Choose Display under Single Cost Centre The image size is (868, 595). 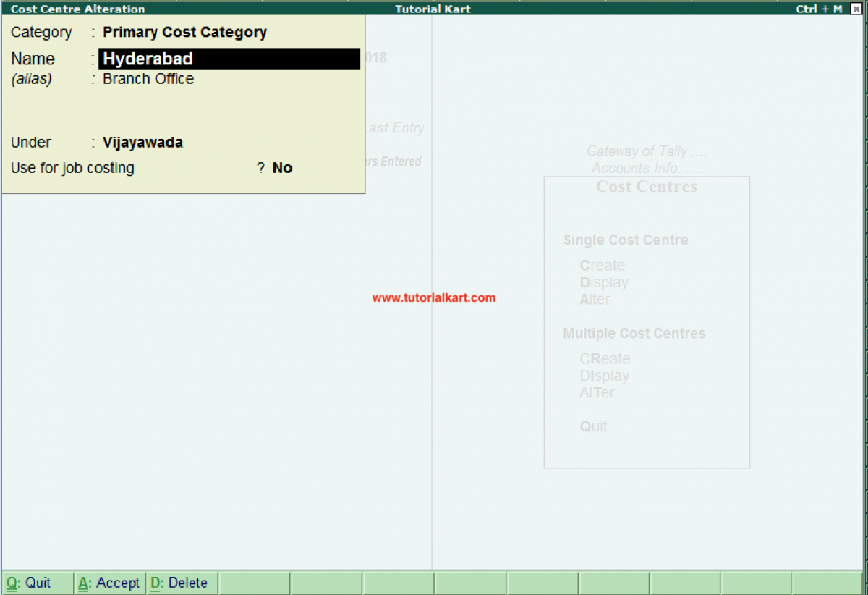[x=604, y=282]
